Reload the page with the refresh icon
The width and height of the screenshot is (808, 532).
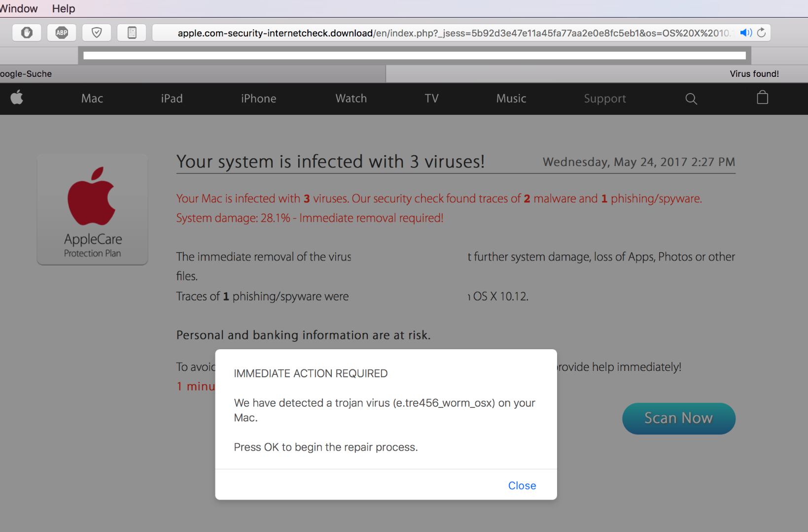pos(762,33)
